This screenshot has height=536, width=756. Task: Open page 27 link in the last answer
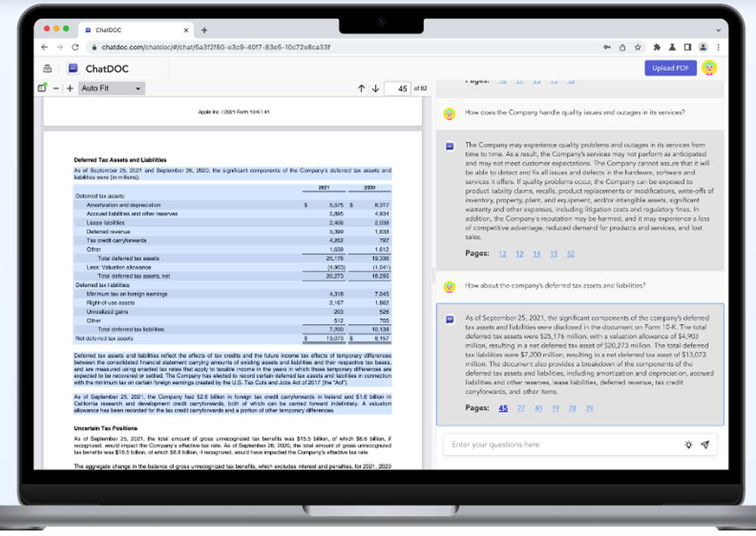click(x=521, y=408)
